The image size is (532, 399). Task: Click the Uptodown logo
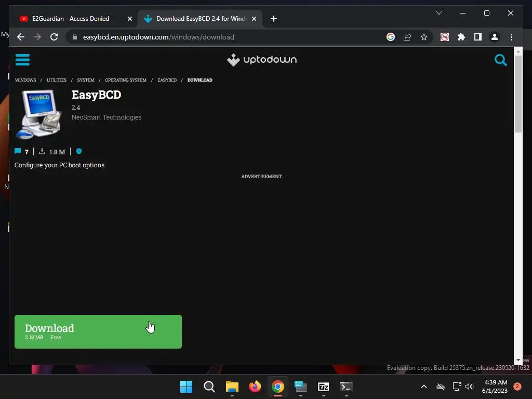[262, 60]
